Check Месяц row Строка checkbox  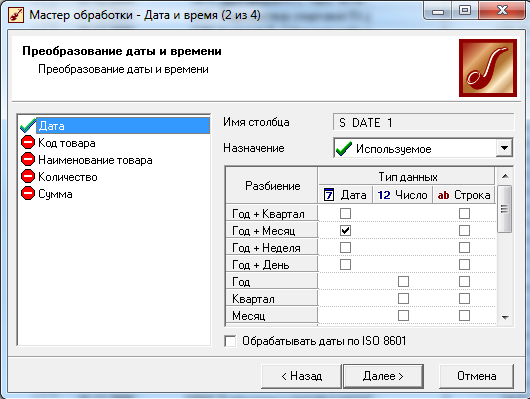pos(464,315)
